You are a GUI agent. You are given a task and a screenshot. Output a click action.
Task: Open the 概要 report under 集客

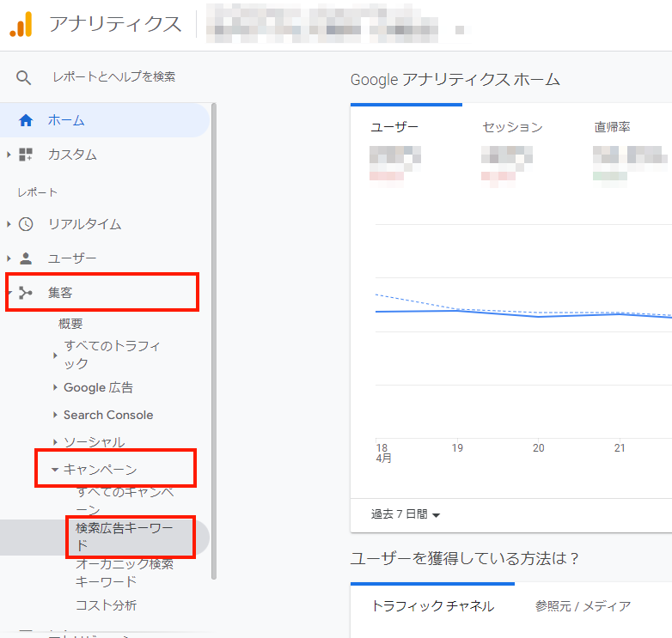click(x=70, y=323)
